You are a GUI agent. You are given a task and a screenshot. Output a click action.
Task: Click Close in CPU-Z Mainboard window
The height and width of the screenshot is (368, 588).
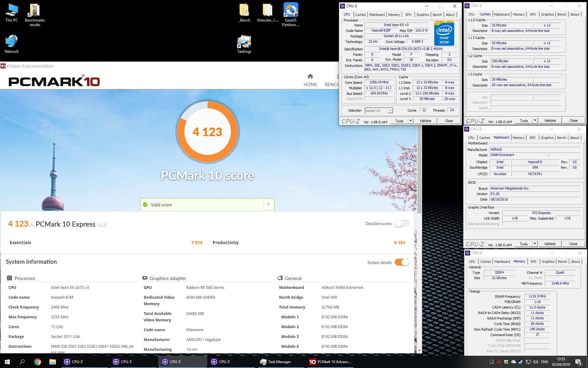(573, 244)
